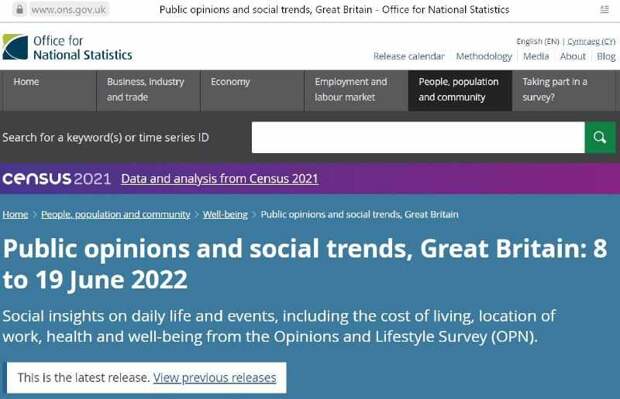Screen dimensions: 620x399
Task: Open Employment and labour market menu
Action: 356,91
